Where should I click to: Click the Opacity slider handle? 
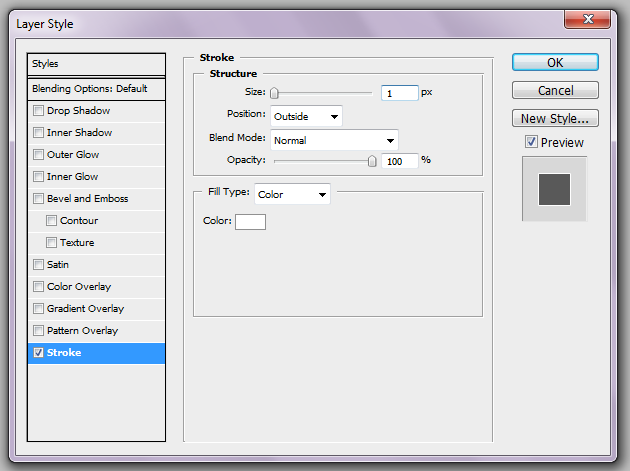click(373, 160)
